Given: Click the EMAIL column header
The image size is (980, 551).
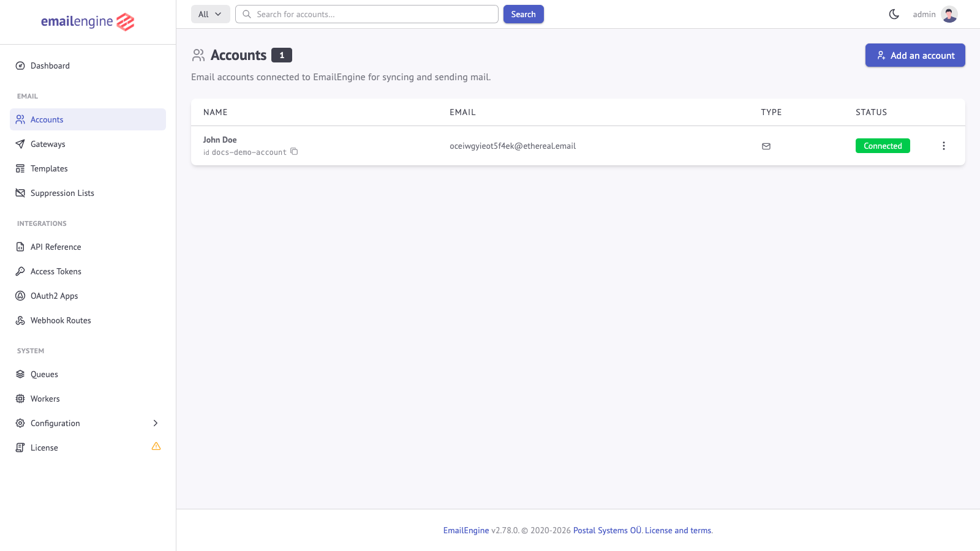Looking at the screenshot, I should pos(462,112).
